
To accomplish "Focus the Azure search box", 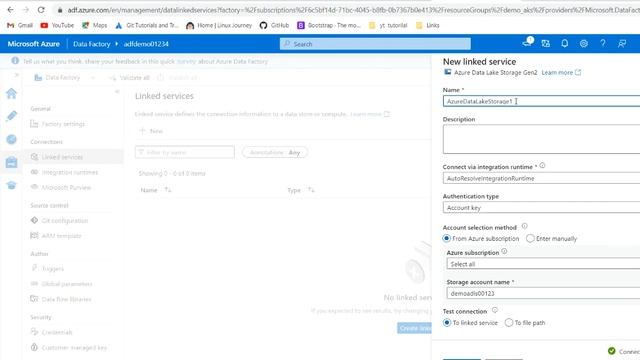I will pos(375,44).
